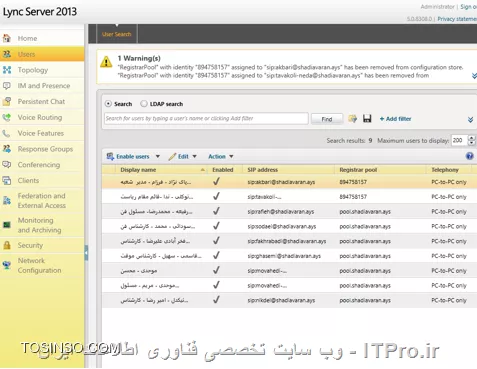Adjust maximum users to display stepper
477x369 pixels.
[x=471, y=140]
